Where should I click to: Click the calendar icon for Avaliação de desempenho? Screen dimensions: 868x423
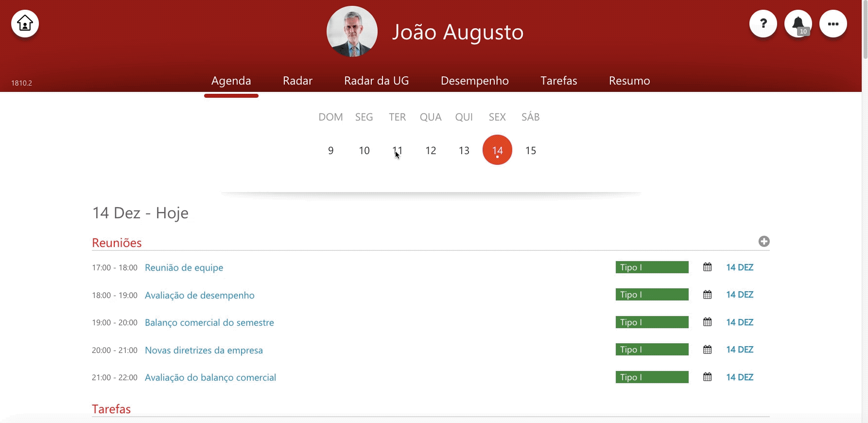[x=708, y=295]
